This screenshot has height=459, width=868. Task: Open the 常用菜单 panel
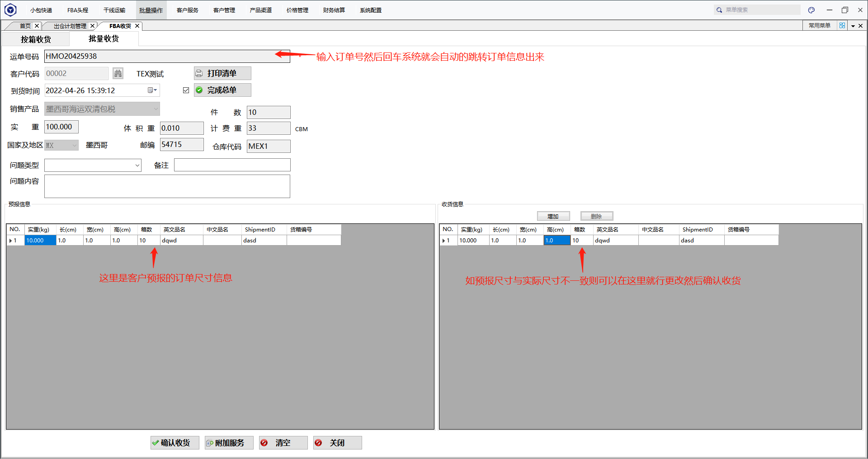tap(820, 26)
